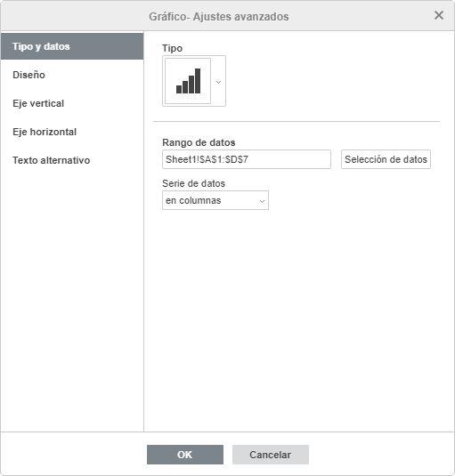Screen dimensions: 455x476
Task: Click the Rango de datos input field
Action: (247, 159)
